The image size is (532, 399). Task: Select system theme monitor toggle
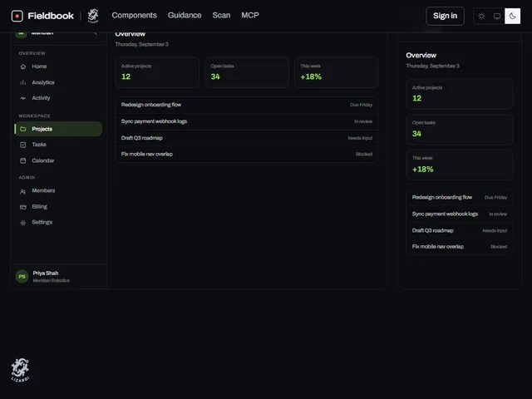(x=497, y=16)
